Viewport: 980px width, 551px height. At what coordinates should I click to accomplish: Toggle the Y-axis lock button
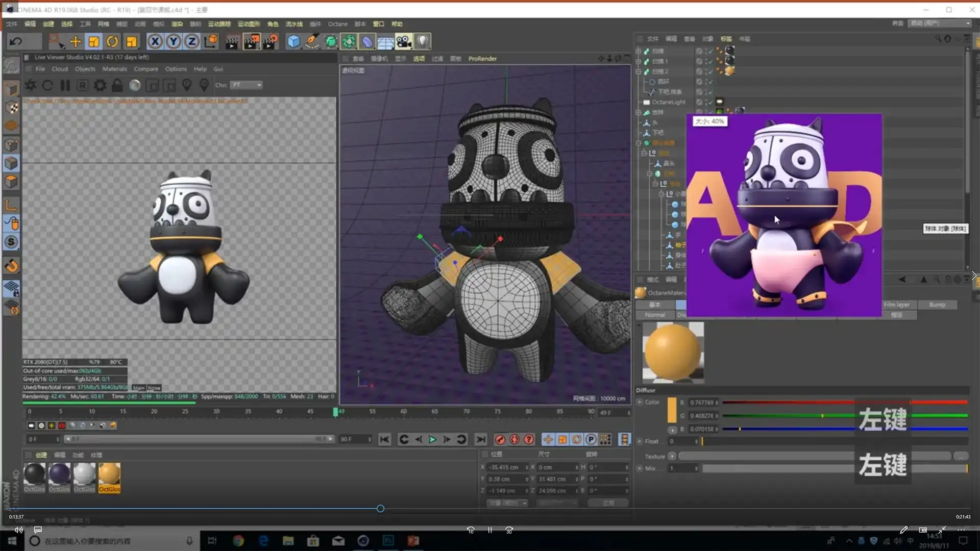pos(173,41)
